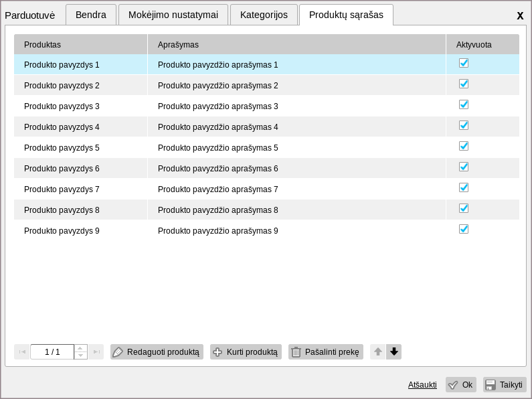The height and width of the screenshot is (399, 532).
Task: Click the trash can Pašalinti prekę icon
Action: (x=296, y=352)
